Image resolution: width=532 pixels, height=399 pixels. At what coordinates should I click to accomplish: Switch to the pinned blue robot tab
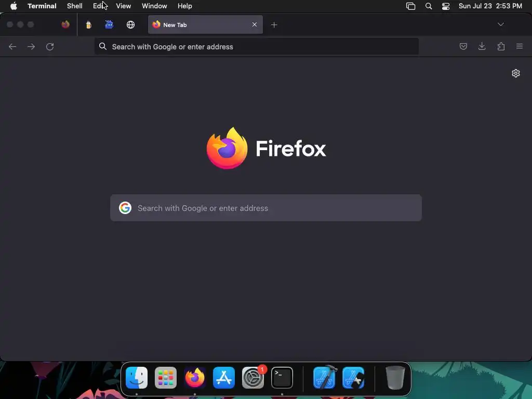tap(109, 24)
